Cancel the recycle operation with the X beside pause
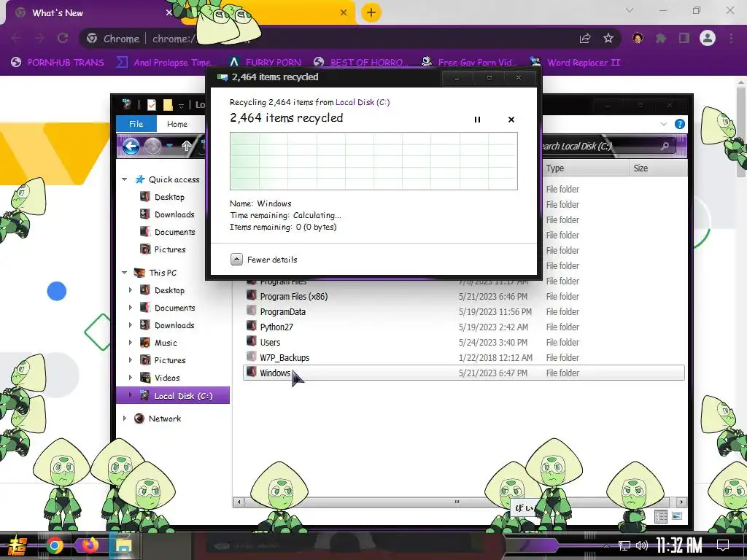This screenshot has height=560, width=747. tap(511, 120)
